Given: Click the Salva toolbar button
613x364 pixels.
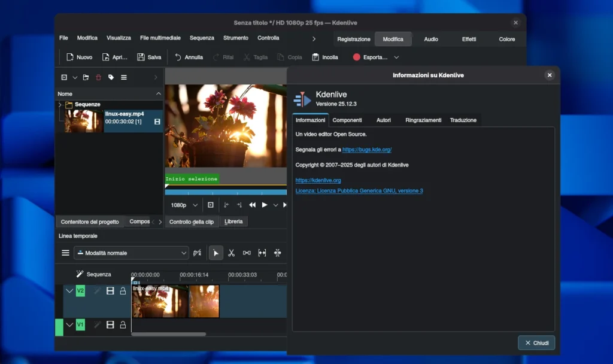Looking at the screenshot, I should 149,57.
